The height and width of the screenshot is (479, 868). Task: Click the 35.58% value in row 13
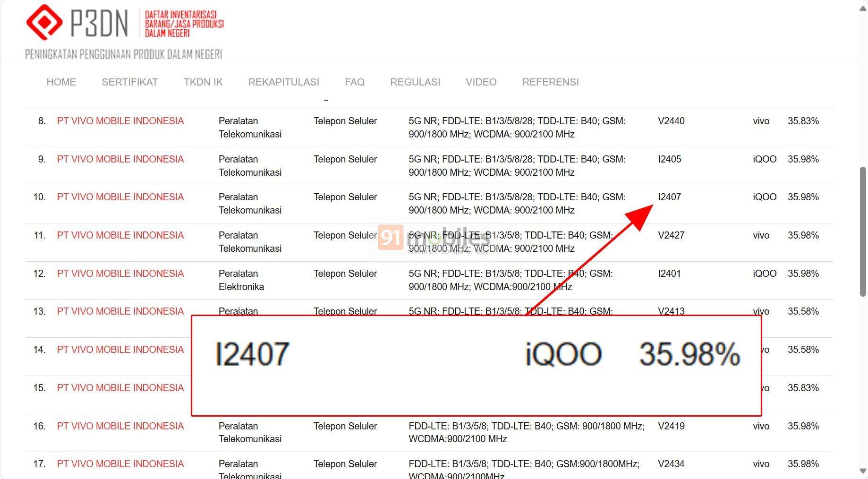(x=803, y=311)
